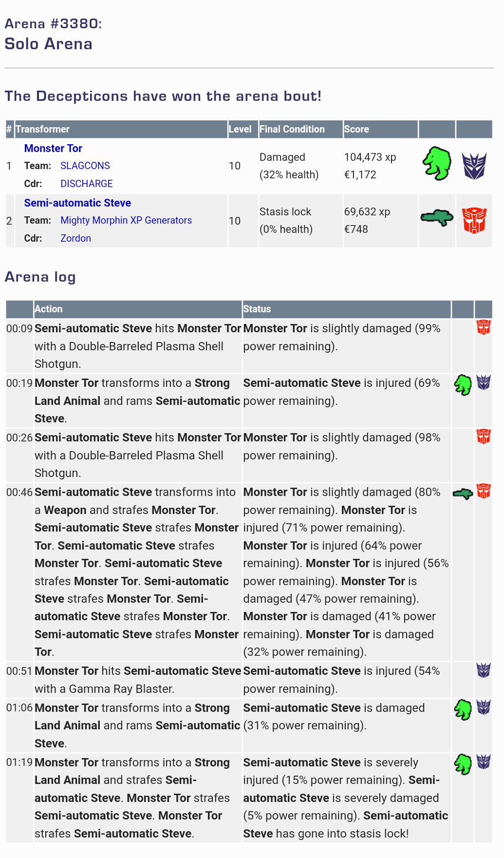Click Semi-automatic Steve's green gun icon in results table
Image resolution: width=504 pixels, height=858 pixels.
point(437,217)
